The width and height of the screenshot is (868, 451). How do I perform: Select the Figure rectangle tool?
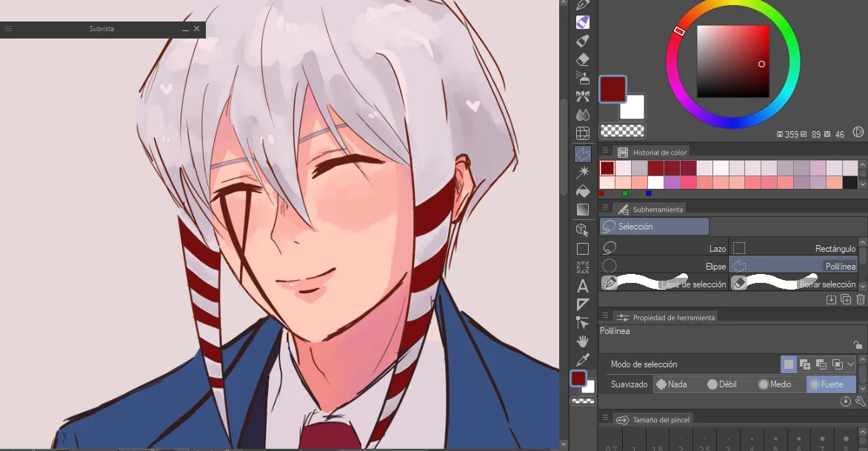click(582, 249)
